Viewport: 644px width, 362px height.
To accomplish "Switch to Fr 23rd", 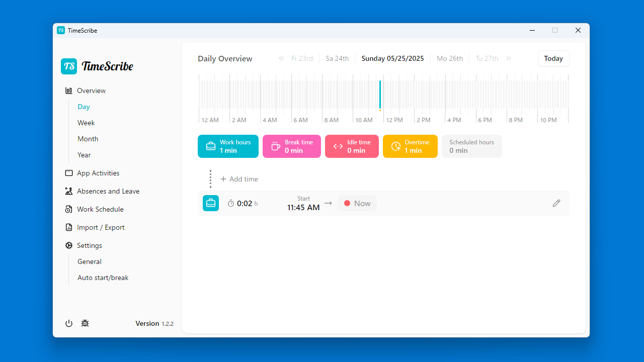I will (302, 58).
